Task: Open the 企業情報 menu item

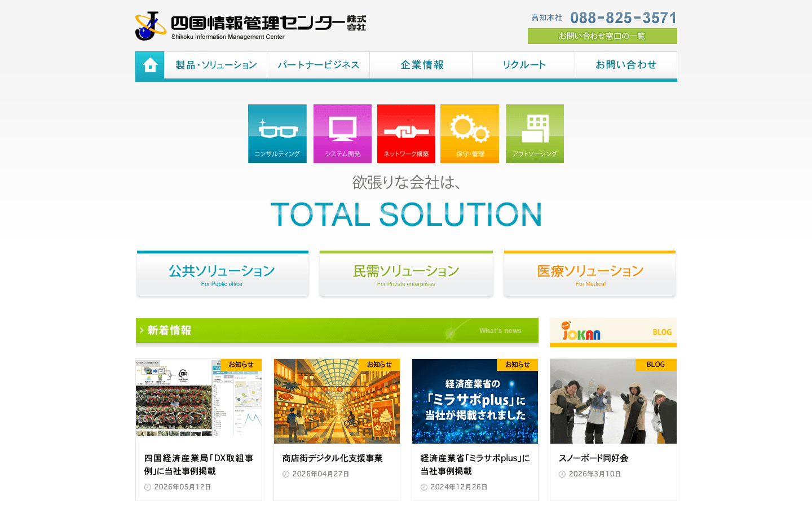Action: point(421,65)
